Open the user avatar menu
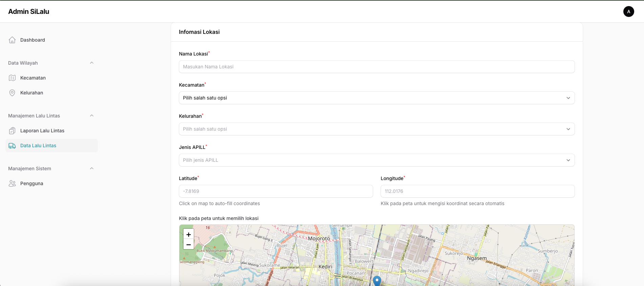This screenshot has width=644, height=286. (628, 12)
